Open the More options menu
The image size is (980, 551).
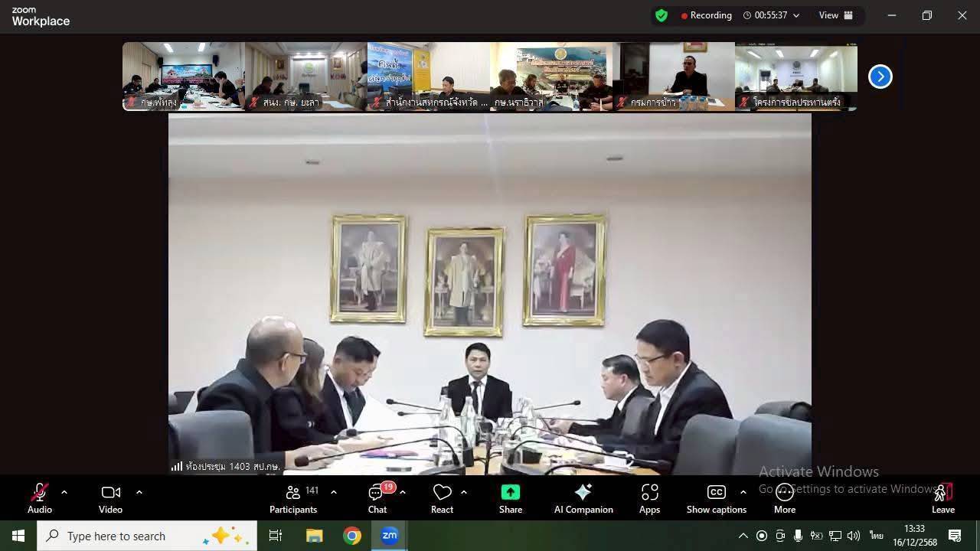(x=785, y=499)
